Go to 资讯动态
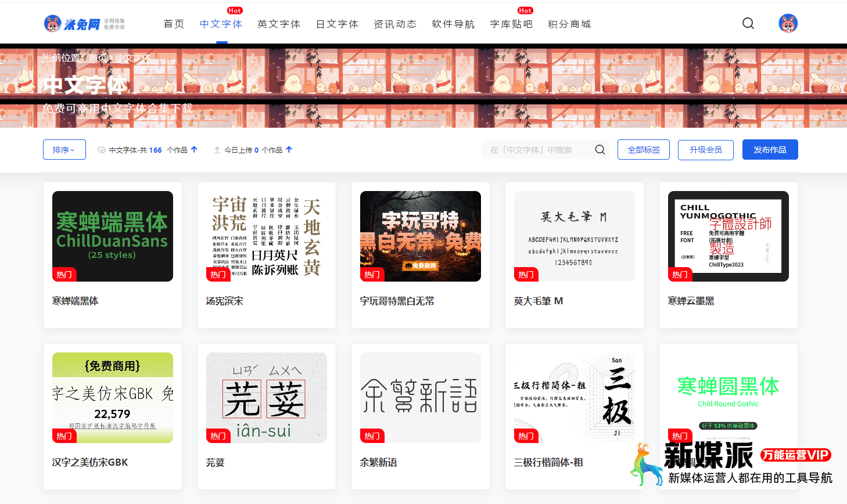This screenshot has height=504, width=847. click(x=395, y=24)
